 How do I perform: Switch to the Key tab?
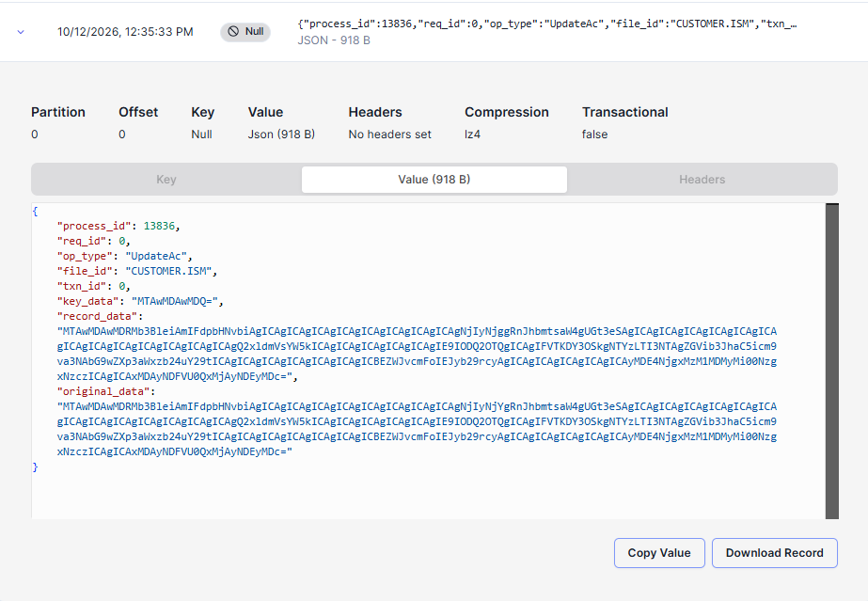click(166, 180)
